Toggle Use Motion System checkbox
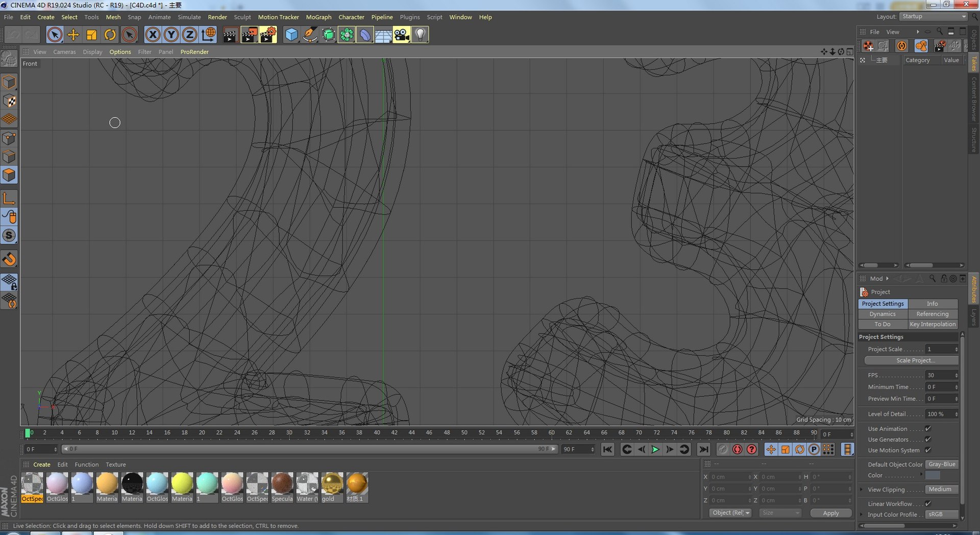This screenshot has height=535, width=980. pos(928,450)
